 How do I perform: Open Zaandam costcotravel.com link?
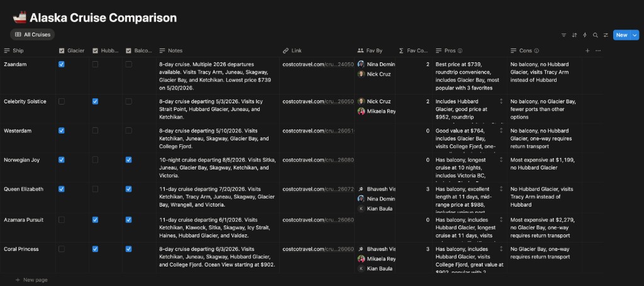[x=318, y=64]
